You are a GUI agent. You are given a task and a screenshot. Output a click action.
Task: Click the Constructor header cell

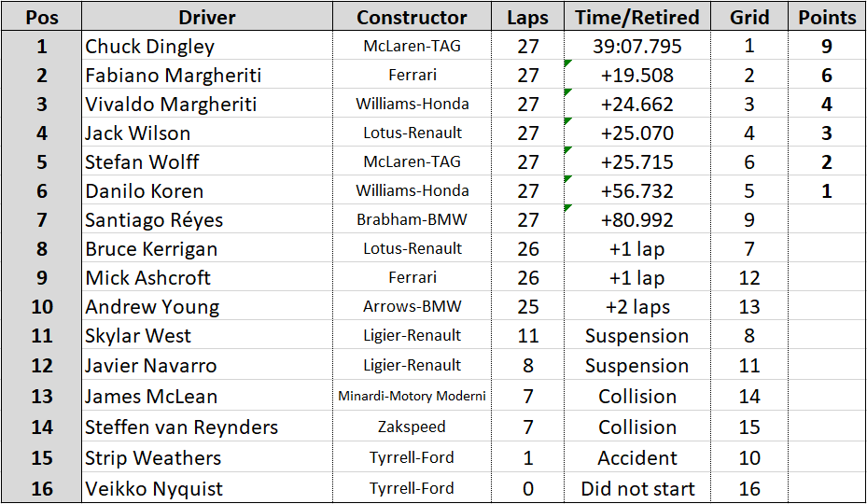(x=412, y=17)
